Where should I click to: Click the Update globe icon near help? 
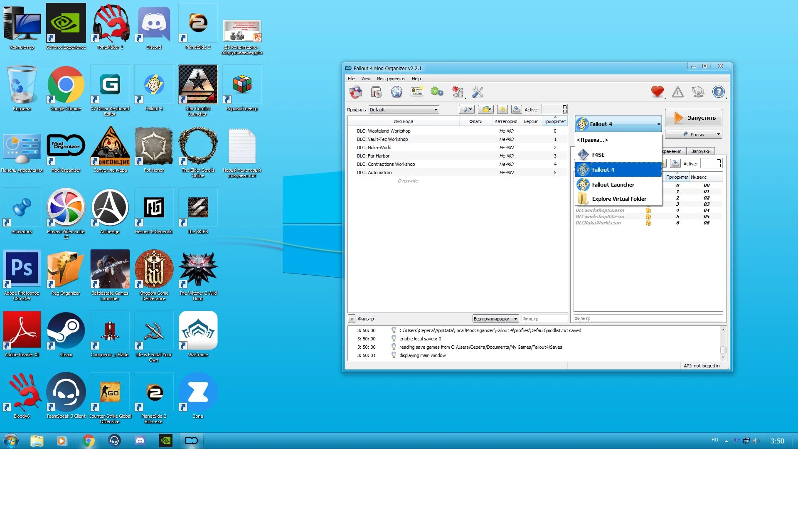[698, 92]
